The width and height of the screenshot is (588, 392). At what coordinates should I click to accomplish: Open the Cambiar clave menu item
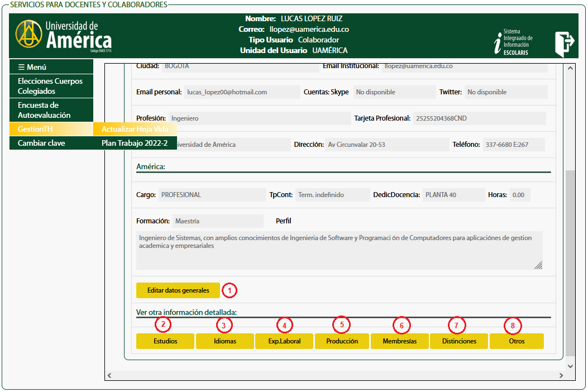click(51, 143)
